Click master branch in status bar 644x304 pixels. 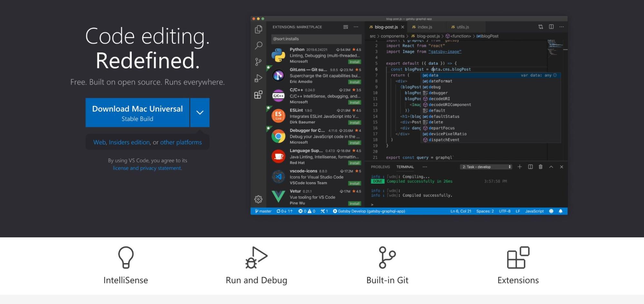point(263,211)
